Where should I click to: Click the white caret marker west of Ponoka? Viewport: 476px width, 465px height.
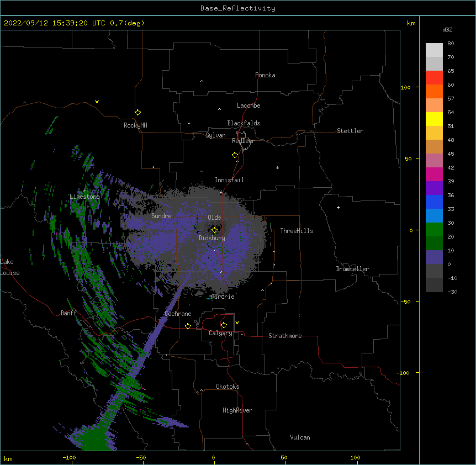(x=202, y=81)
